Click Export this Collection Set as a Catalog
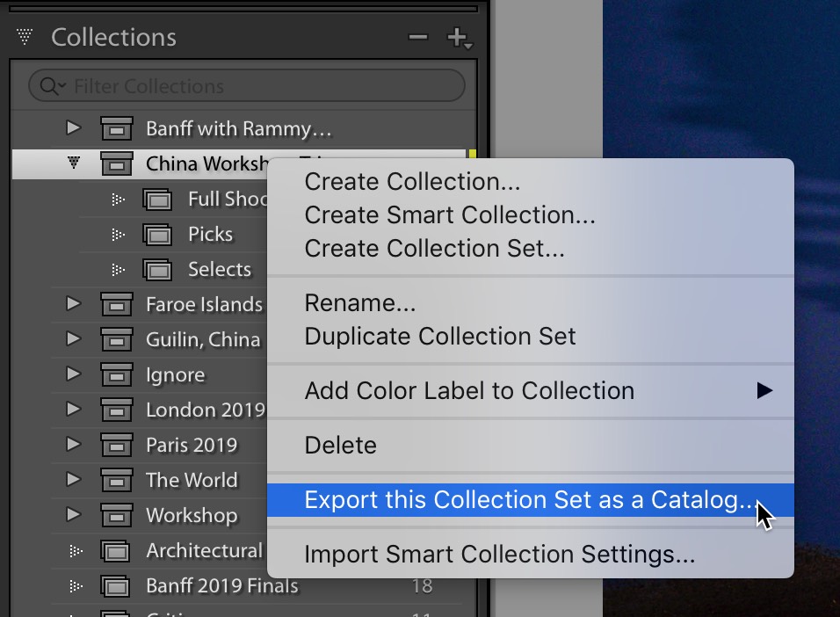 pos(531,499)
